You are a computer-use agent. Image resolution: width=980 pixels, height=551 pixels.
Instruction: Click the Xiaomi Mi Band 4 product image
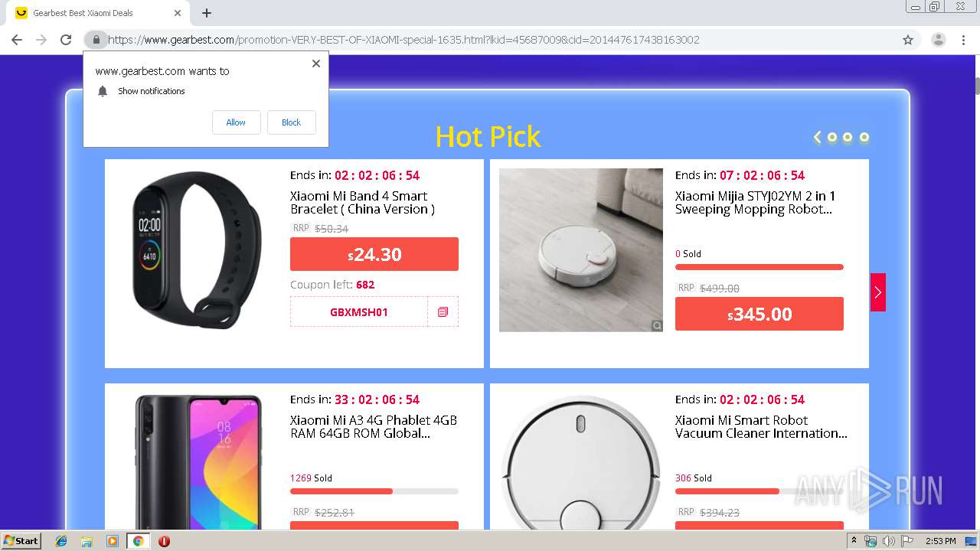click(x=197, y=249)
